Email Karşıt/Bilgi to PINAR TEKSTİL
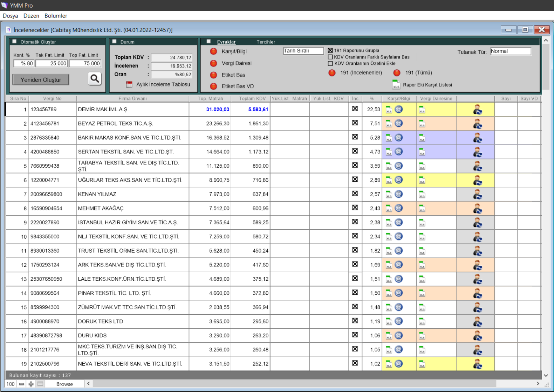Screen dimensions: 554x392 tap(399, 293)
